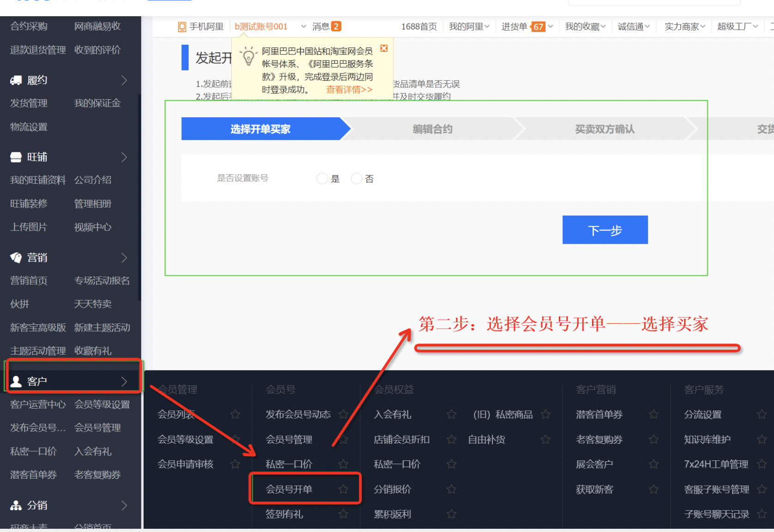Viewport: 774px width, 532px height.
Task: Click the 下一步 button
Action: pyautogui.click(x=605, y=230)
